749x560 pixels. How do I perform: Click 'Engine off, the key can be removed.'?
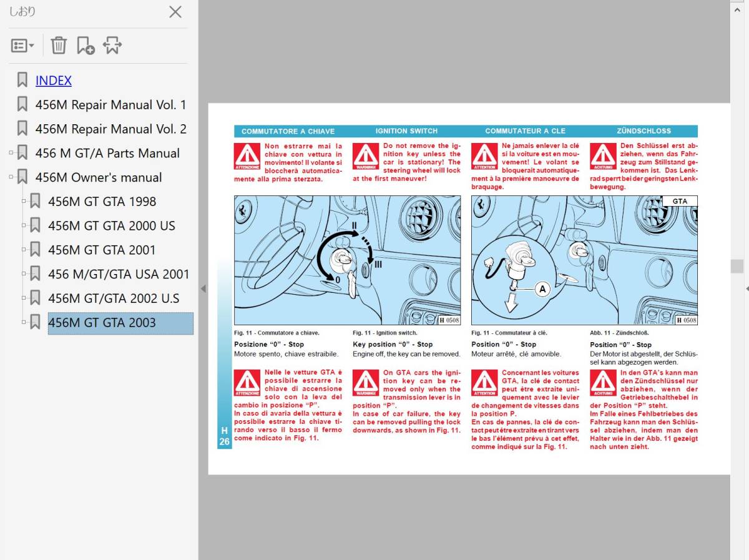(406, 354)
